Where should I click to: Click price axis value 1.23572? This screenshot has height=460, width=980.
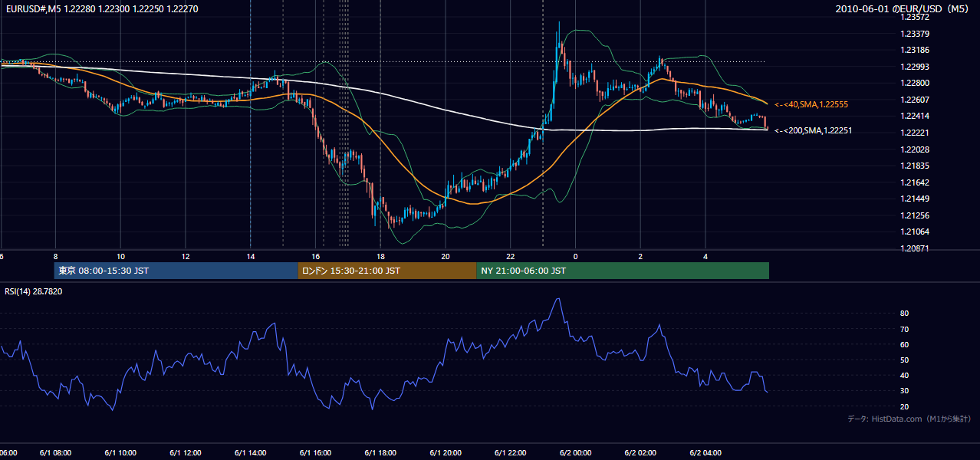point(915,18)
